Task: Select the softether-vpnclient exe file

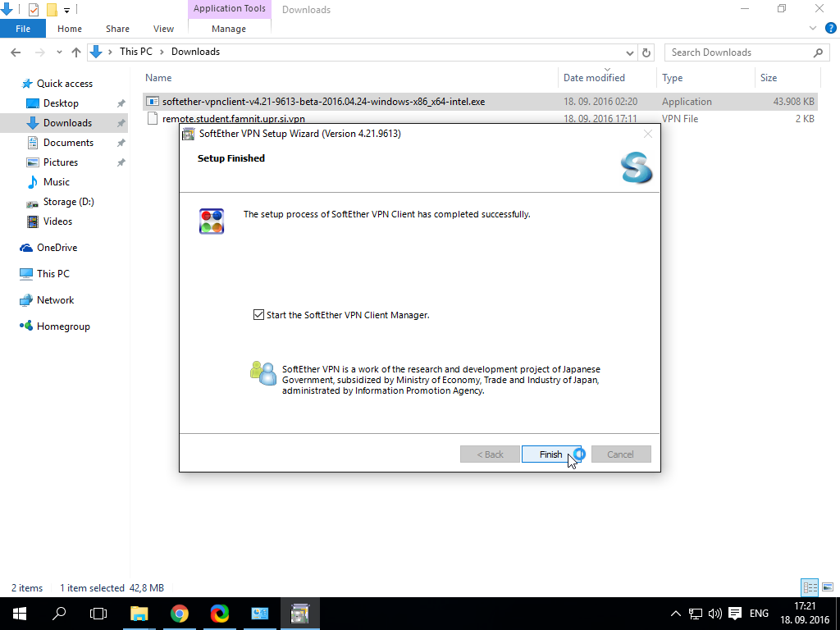Action: point(480,101)
